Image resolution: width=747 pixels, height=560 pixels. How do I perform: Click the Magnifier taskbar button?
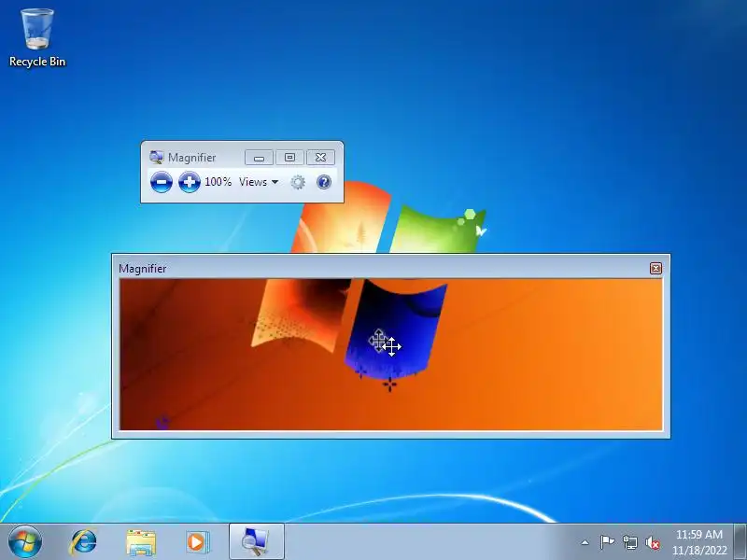coord(256,542)
